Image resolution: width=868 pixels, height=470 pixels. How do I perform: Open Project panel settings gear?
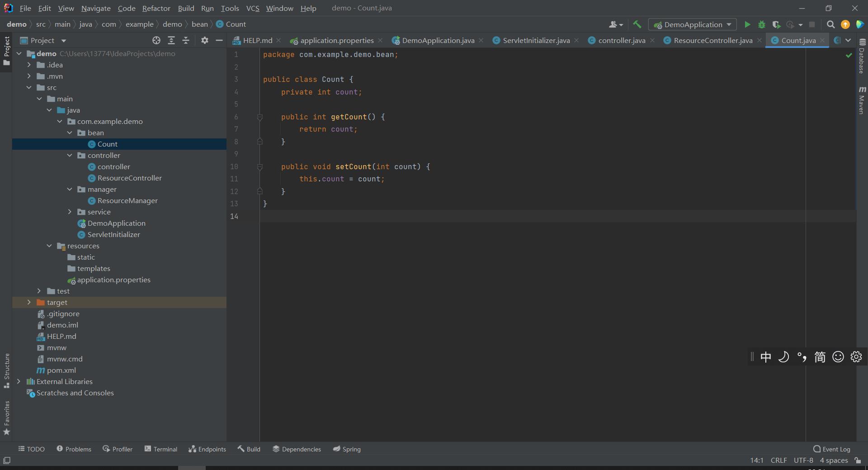[205, 40]
